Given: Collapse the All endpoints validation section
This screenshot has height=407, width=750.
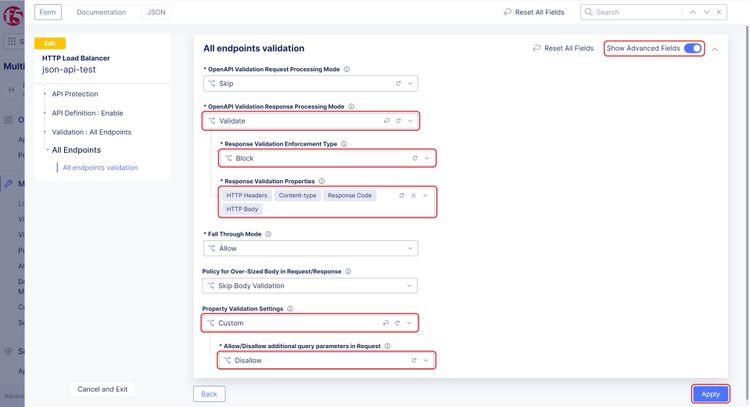Looking at the screenshot, I should tap(714, 48).
